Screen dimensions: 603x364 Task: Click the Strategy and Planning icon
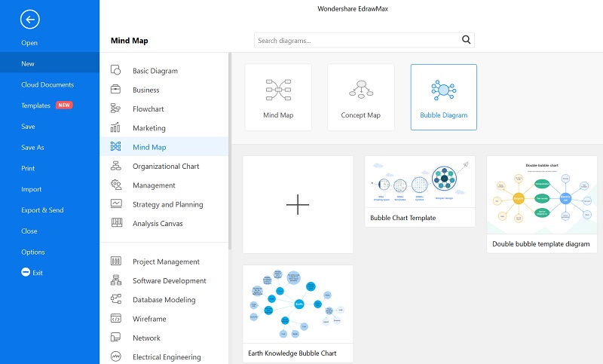(x=116, y=203)
